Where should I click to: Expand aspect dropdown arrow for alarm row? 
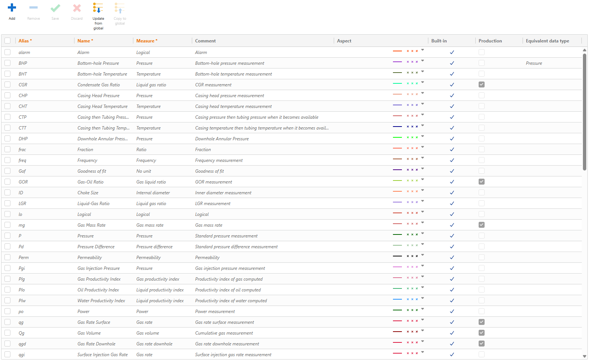pyautogui.click(x=422, y=50)
